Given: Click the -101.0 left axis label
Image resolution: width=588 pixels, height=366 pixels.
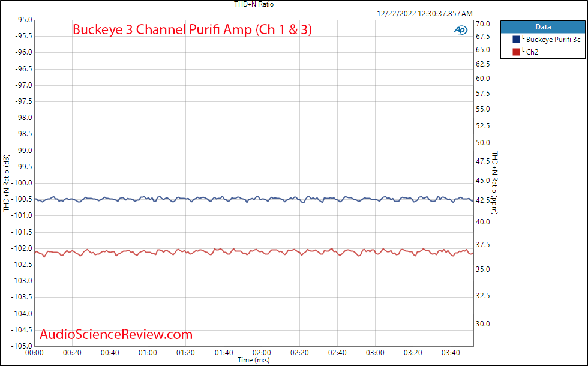Looking at the screenshot, I should (x=22, y=215).
